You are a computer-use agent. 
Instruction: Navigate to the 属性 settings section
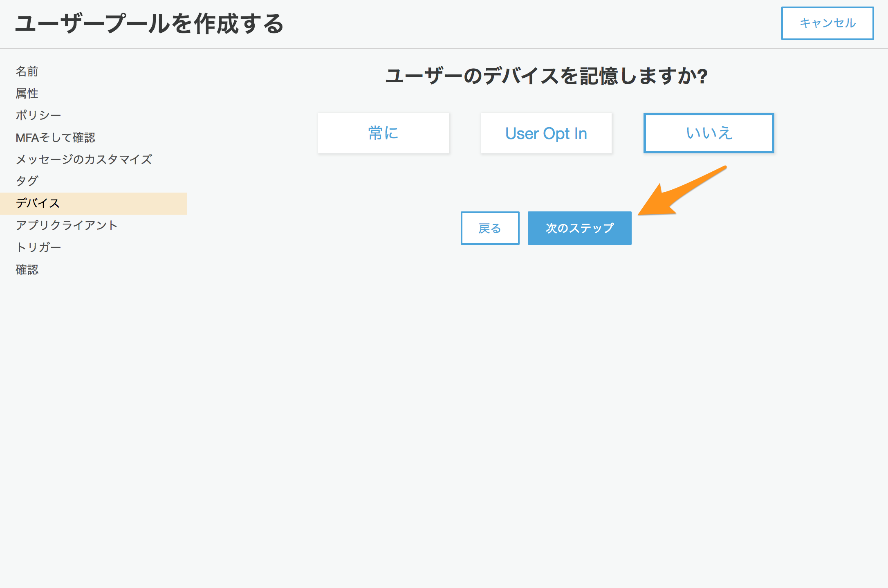(27, 93)
